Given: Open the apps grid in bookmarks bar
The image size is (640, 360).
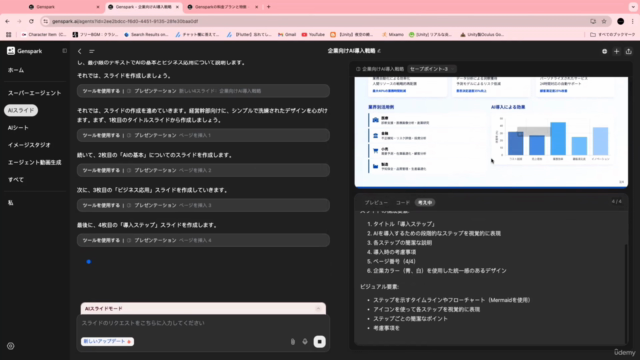Looking at the screenshot, I should (x=9, y=35).
